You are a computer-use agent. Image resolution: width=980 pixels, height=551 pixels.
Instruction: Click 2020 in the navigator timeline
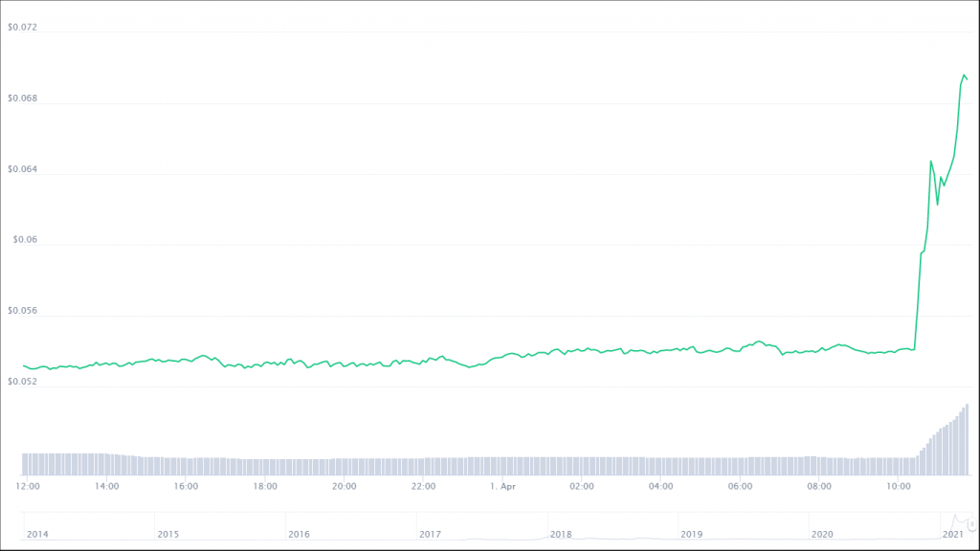pos(822,534)
